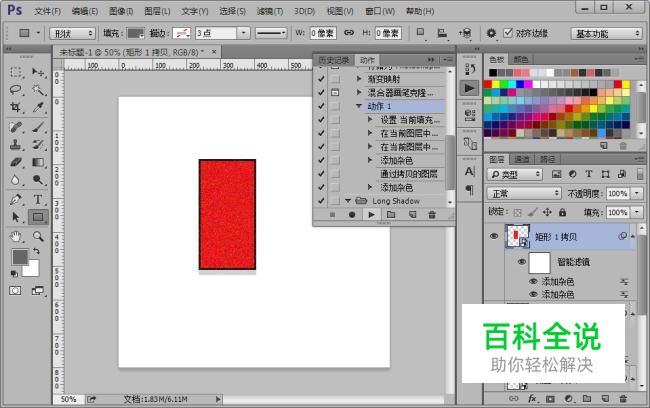
Task: Select the Rectangle shape tool
Action: (39, 217)
